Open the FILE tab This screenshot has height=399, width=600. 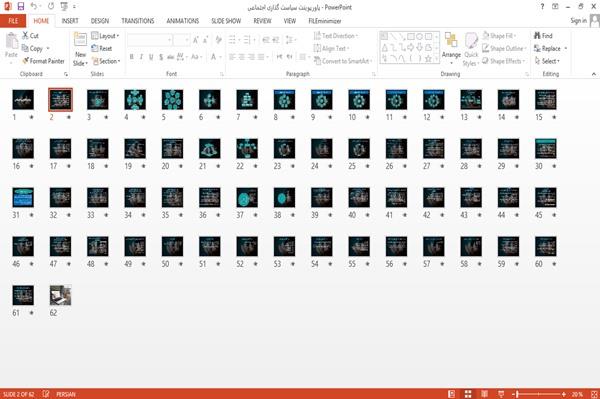pyautogui.click(x=13, y=21)
